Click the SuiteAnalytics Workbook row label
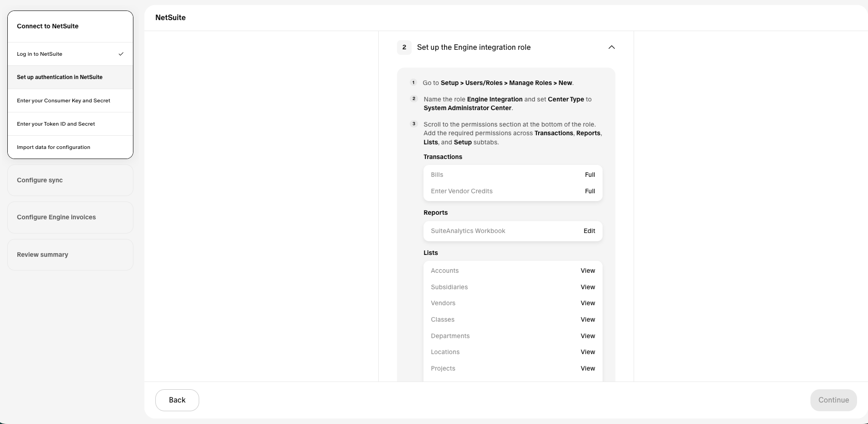Image resolution: width=868 pixels, height=424 pixels. tap(468, 231)
